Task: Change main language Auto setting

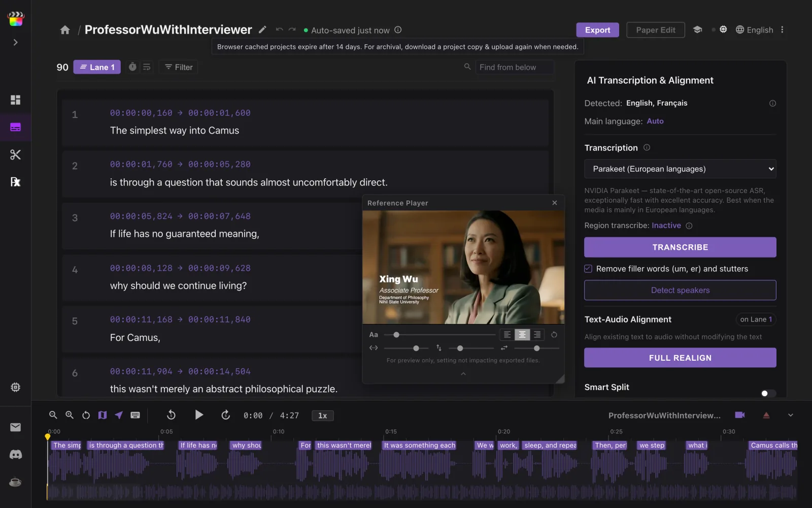Action: [x=655, y=121]
